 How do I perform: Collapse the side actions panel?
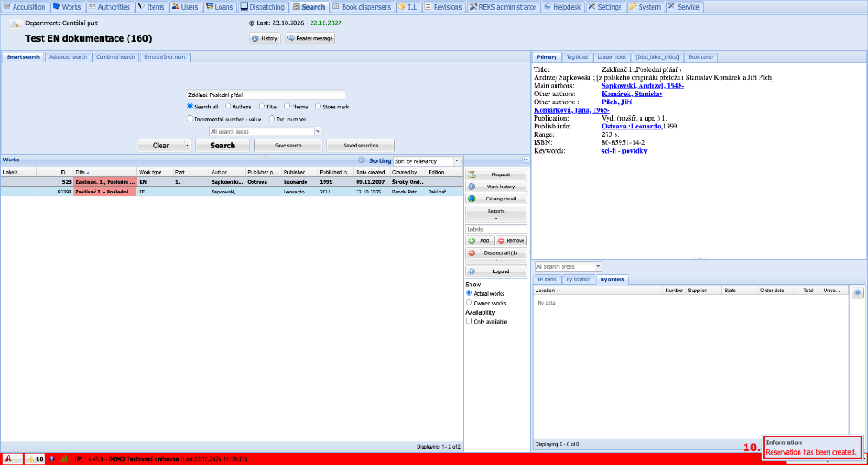(x=525, y=160)
